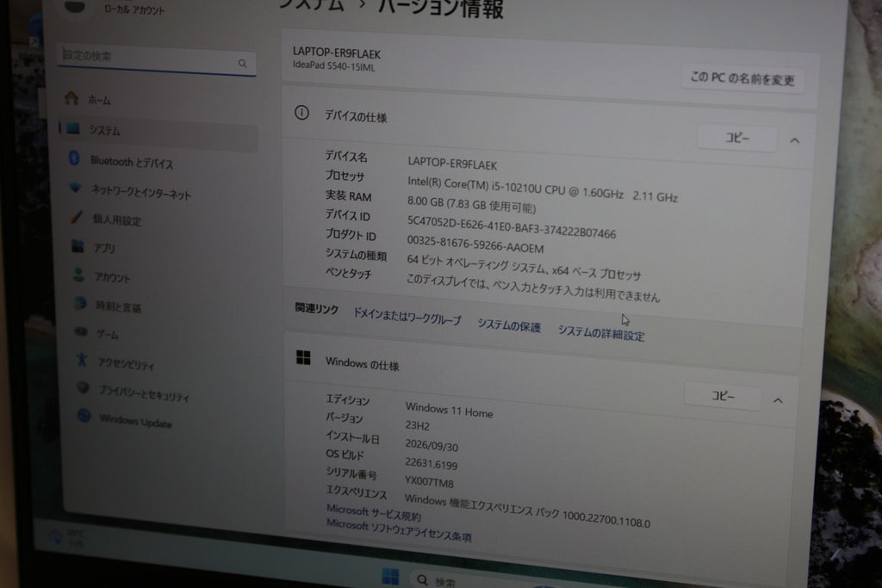This screenshot has height=588, width=882.
Task: Click the System monitor icon in sidebar
Action: click(x=73, y=128)
